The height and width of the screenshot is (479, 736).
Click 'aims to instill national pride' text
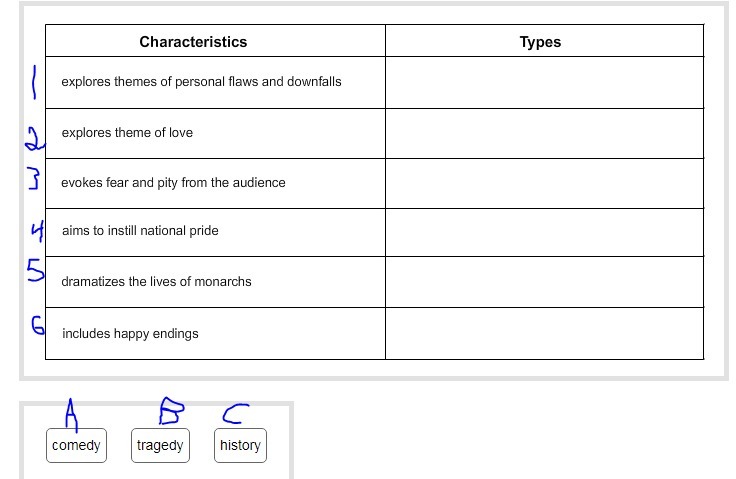pos(140,231)
